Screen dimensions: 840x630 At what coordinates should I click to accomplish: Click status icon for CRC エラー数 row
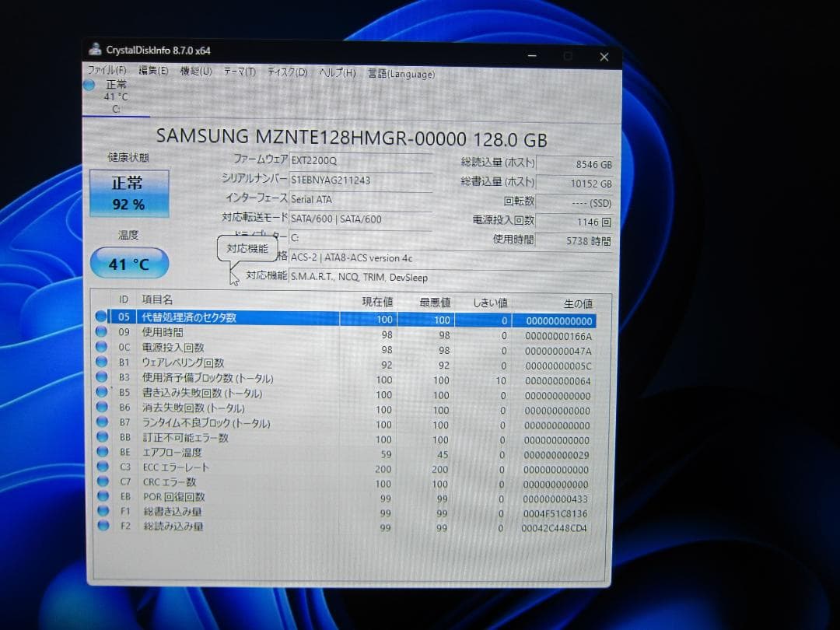coord(103,481)
